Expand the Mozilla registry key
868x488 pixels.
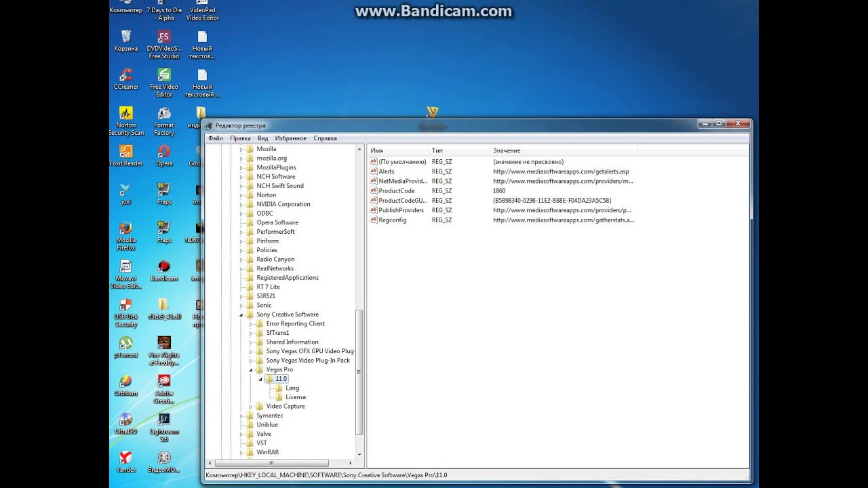241,149
